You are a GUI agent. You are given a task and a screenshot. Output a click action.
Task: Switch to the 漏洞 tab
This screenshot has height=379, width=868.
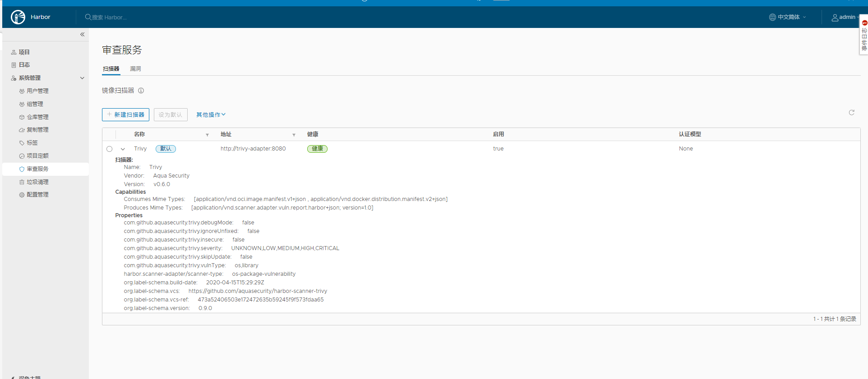pos(135,69)
